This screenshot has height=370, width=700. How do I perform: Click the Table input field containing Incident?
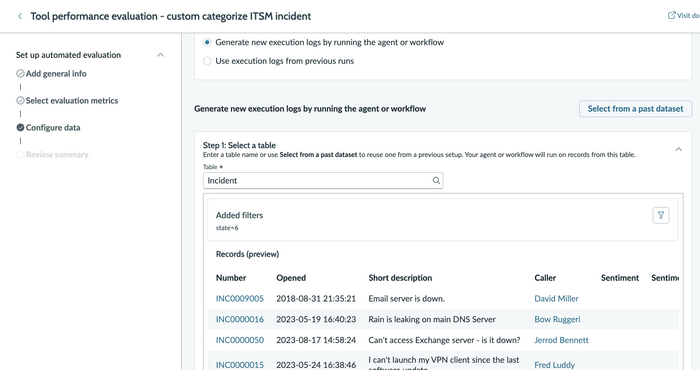323,180
